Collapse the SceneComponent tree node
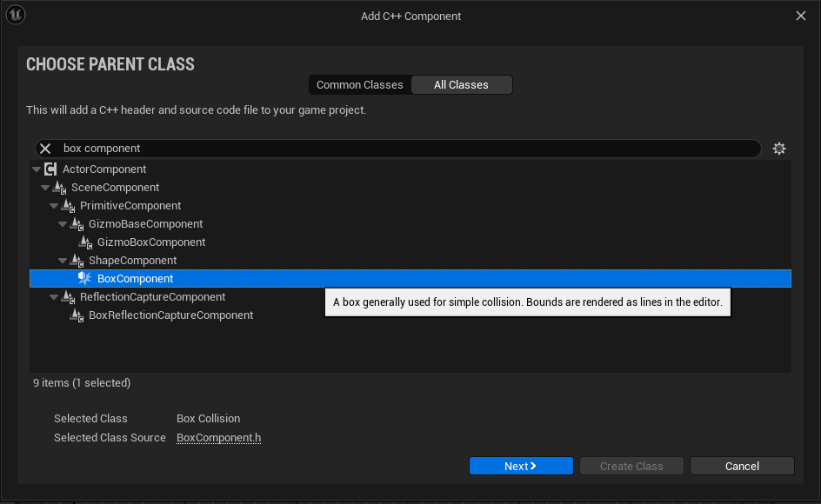 (x=45, y=188)
